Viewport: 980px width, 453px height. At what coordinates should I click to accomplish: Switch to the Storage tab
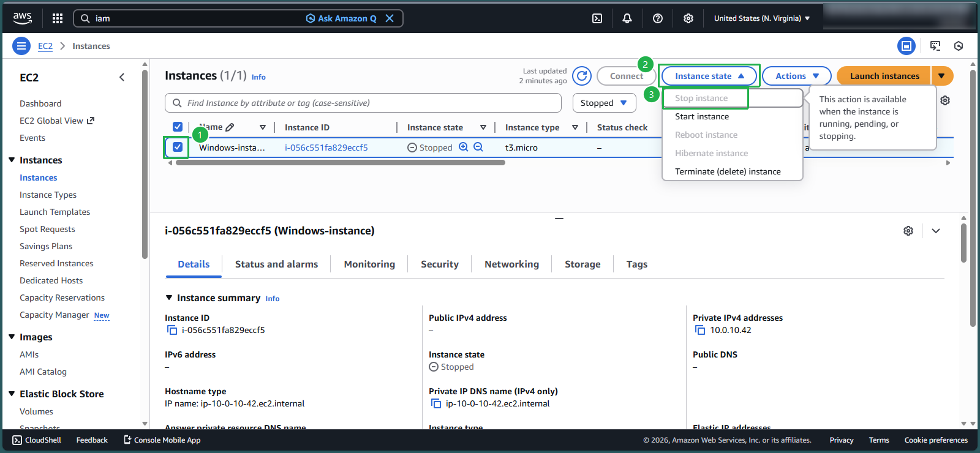click(x=582, y=264)
